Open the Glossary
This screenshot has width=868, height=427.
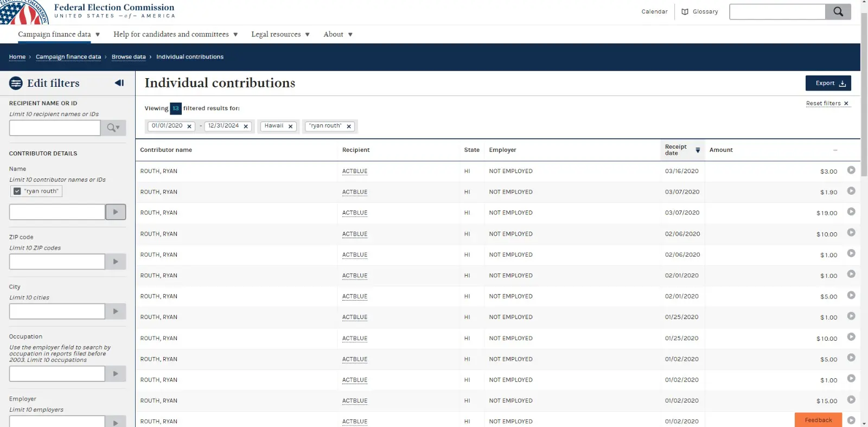pos(700,11)
